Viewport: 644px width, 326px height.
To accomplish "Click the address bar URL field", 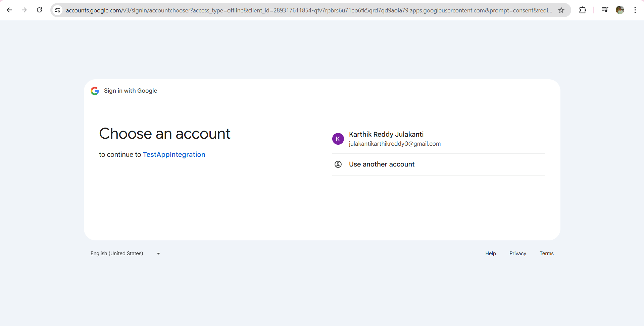I will pyautogui.click(x=309, y=10).
